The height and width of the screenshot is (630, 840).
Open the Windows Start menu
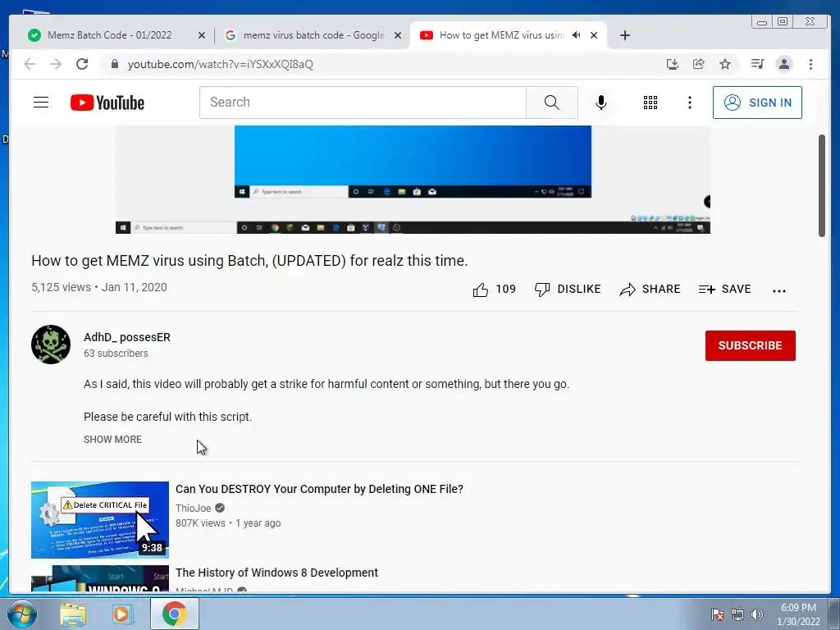(22, 614)
